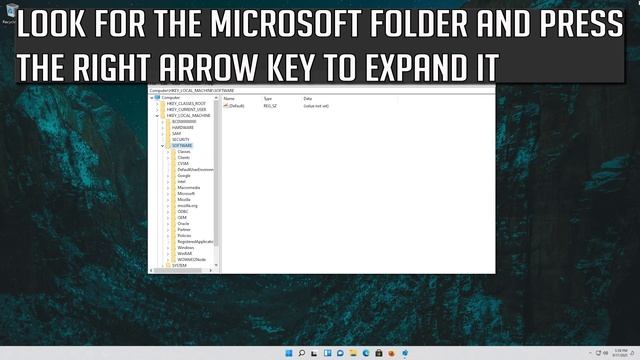The image size is (640, 360).
Task: Select the ODBC key
Action: coord(183,211)
